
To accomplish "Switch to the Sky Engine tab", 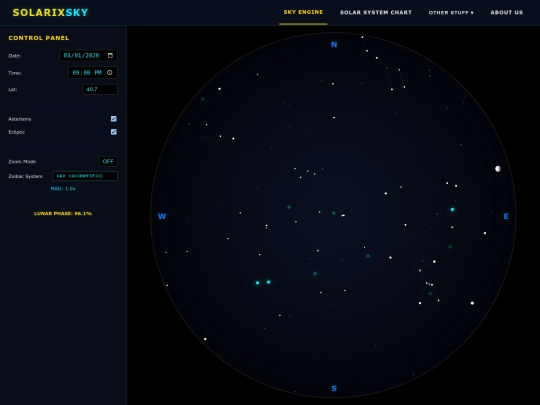I will click(303, 12).
